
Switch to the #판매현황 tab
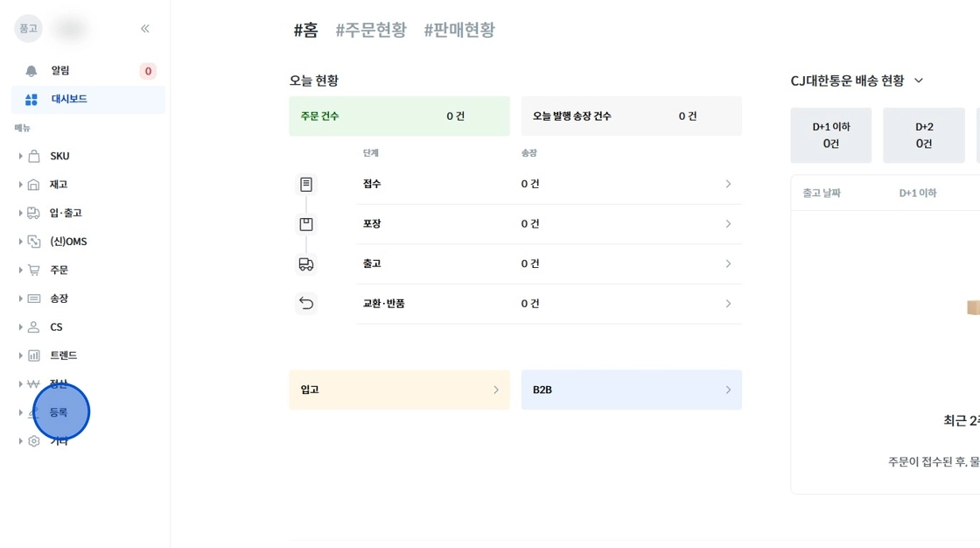[459, 30]
